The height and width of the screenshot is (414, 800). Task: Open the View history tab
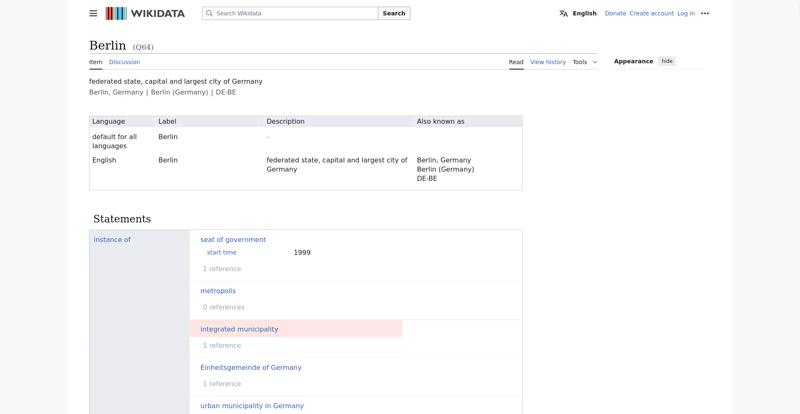pos(547,62)
